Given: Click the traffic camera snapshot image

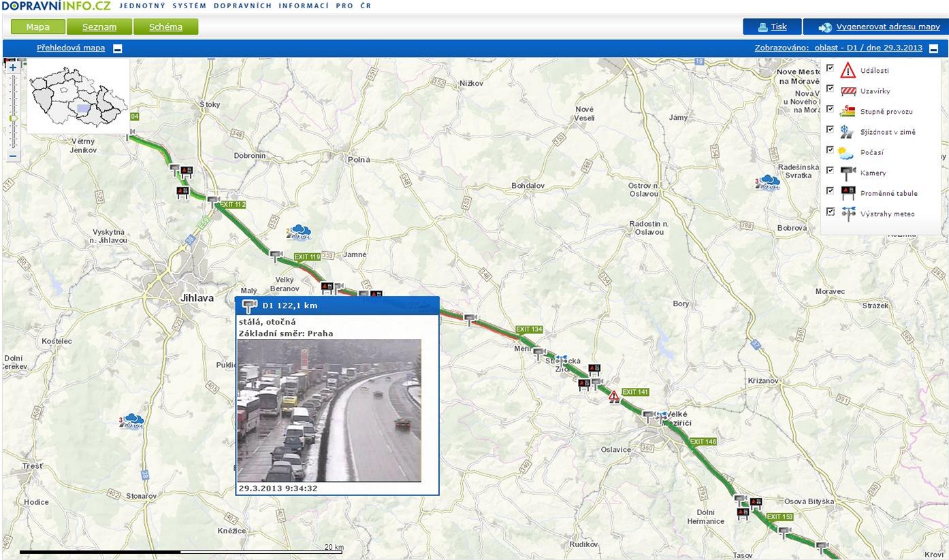Looking at the screenshot, I should pos(329,410).
